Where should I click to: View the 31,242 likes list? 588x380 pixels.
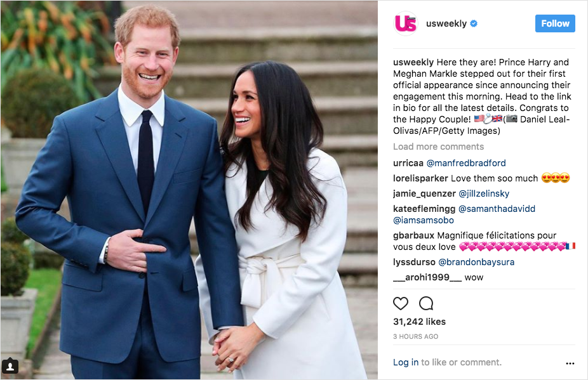point(419,322)
